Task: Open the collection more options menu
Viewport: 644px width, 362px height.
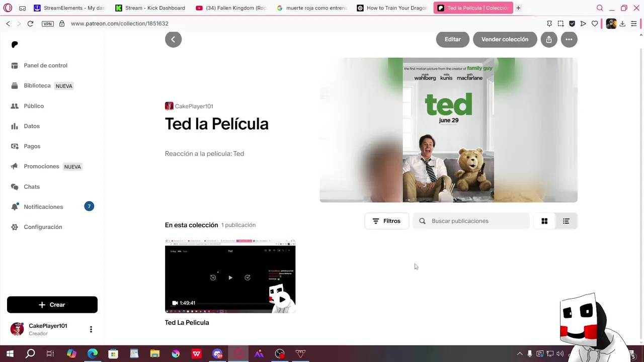Action: 569,39
